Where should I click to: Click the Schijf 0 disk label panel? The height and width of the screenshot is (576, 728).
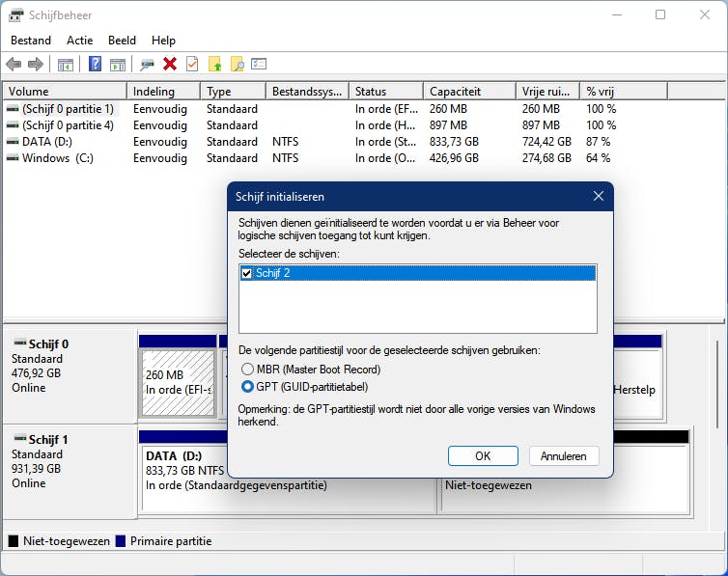pyautogui.click(x=70, y=376)
